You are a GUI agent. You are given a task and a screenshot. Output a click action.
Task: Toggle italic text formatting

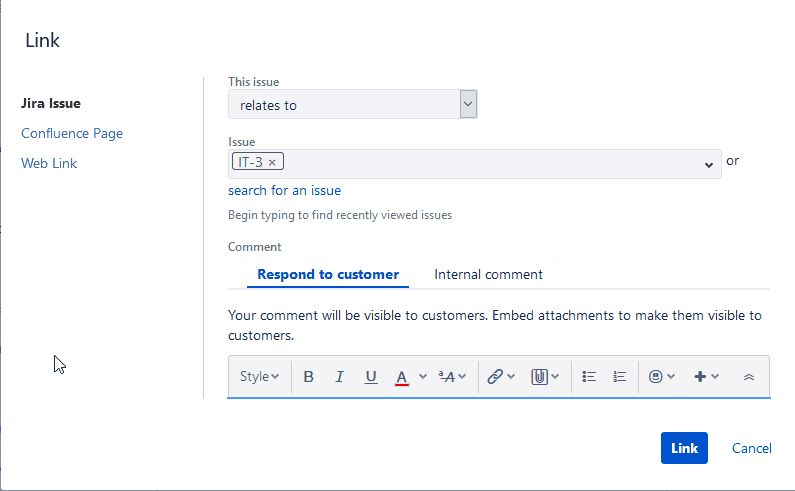pos(339,377)
